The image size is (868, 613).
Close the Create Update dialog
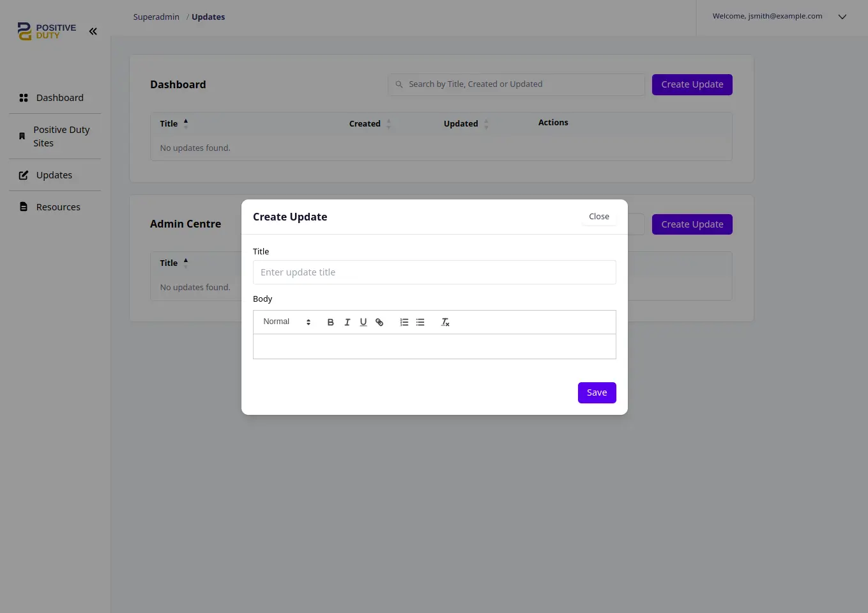click(x=599, y=217)
